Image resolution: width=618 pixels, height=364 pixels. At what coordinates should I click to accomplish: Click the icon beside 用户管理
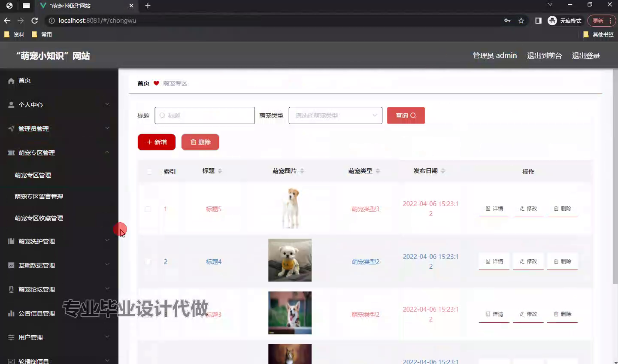pyautogui.click(x=11, y=337)
